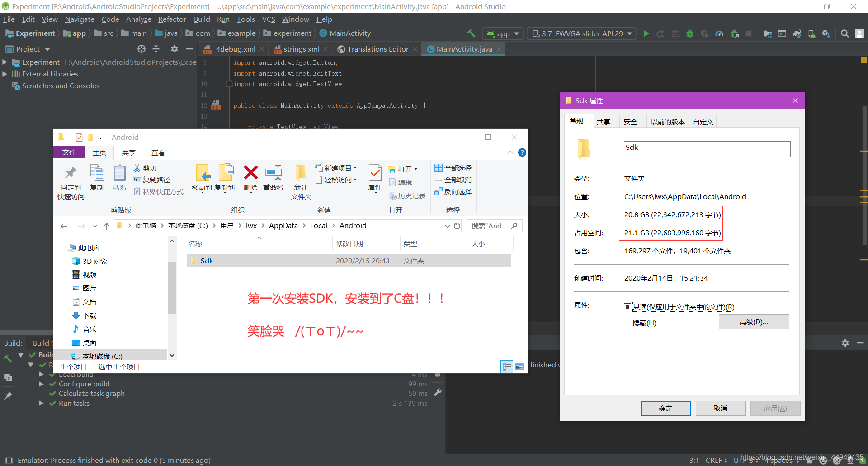Hide the Project panel with the minus icon
This screenshot has height=466, width=868.
point(189,49)
